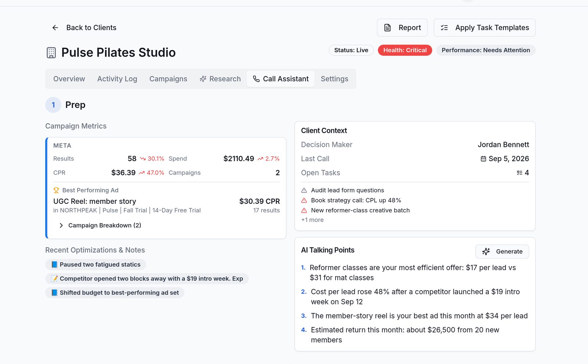Click the red alert icon for Book strategy call
Viewport: 588px width, 364px height.
tap(304, 200)
